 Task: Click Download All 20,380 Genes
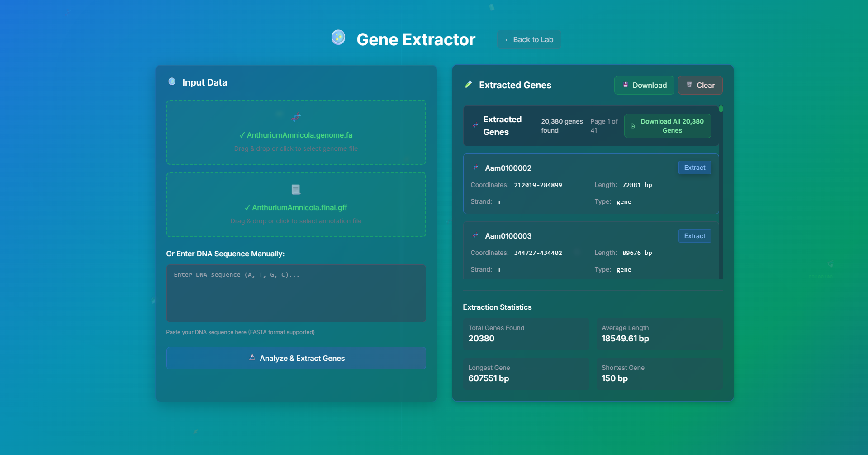[667, 125]
